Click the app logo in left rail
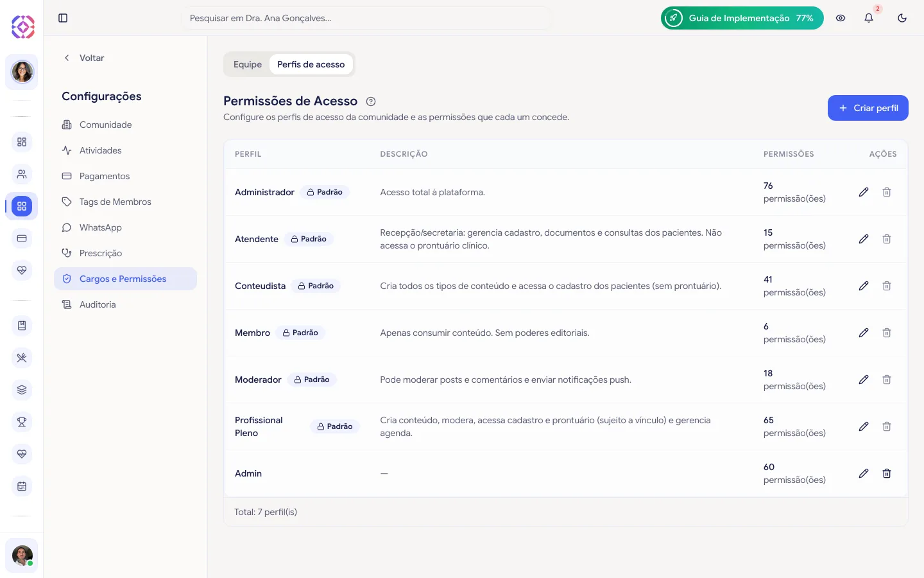The width and height of the screenshot is (924, 578). 22,27
